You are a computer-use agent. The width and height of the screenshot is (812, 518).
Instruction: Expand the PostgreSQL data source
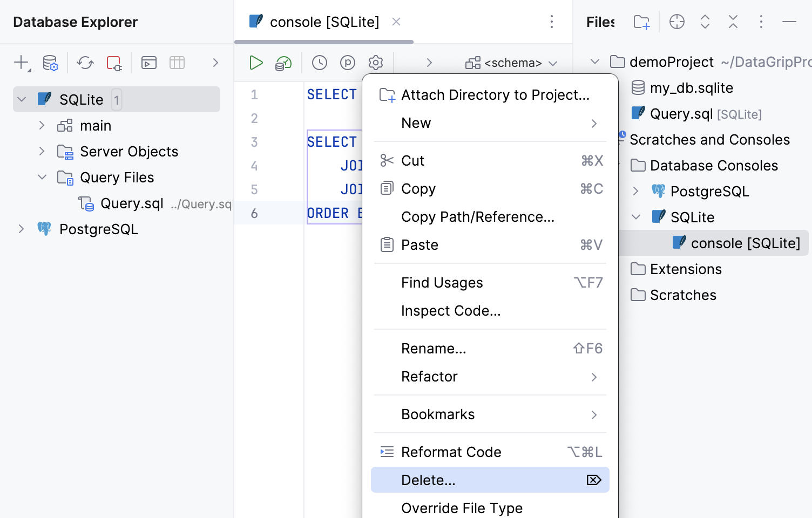21,229
